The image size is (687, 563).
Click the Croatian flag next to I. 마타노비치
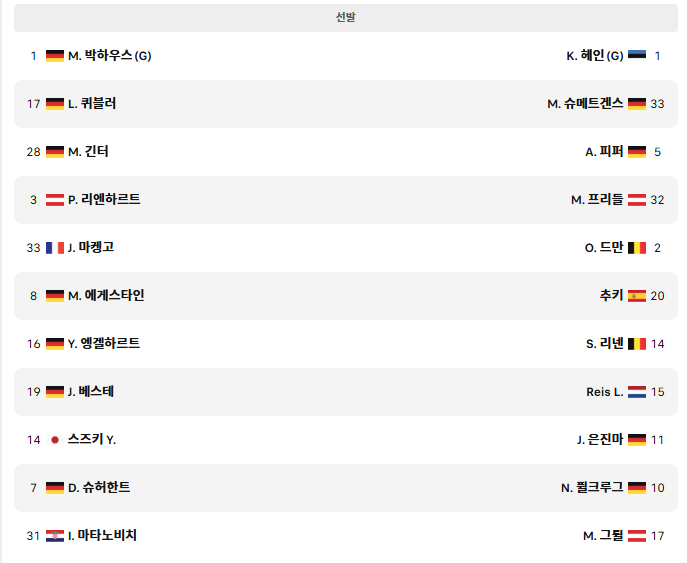point(55,536)
